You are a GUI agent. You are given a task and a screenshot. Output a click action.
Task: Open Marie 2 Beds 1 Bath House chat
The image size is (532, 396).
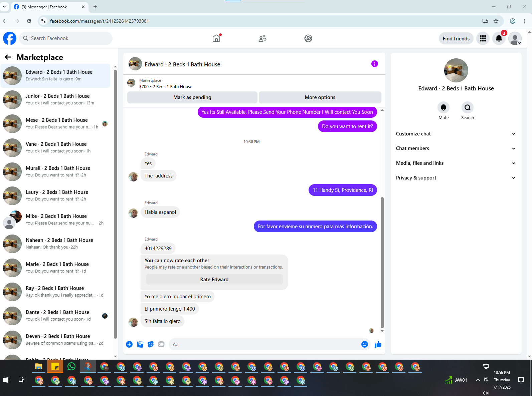55,268
